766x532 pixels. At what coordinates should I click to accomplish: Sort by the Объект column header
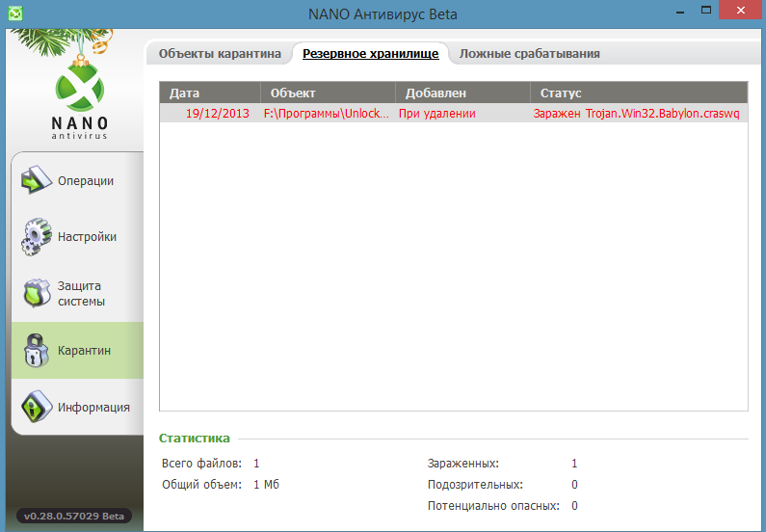(328, 93)
